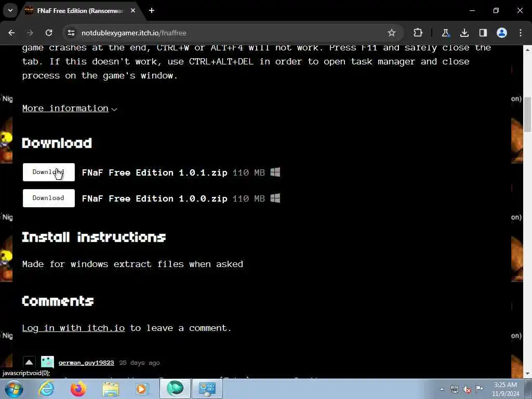
Task: Click FNaF Free Edition 1.0.1.zip filename
Action: [x=154, y=172]
